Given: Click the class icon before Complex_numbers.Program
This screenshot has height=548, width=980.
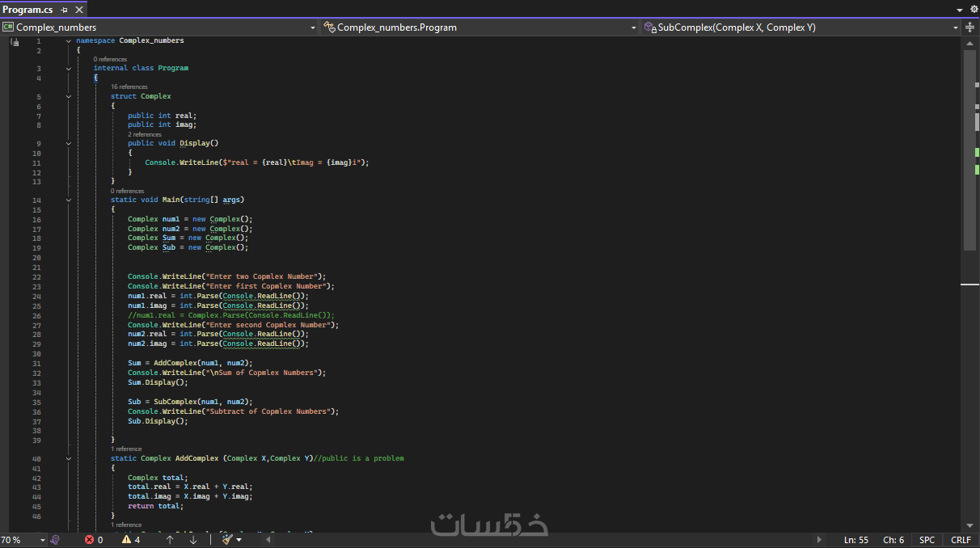Looking at the screenshot, I should 329,27.
